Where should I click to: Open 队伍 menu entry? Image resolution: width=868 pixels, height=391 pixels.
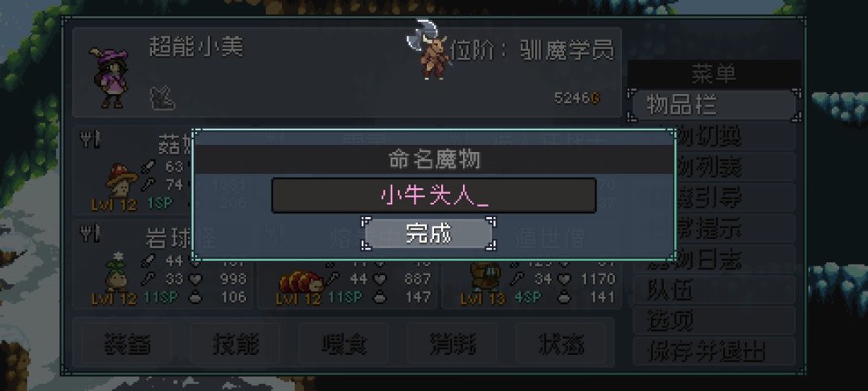click(x=714, y=289)
